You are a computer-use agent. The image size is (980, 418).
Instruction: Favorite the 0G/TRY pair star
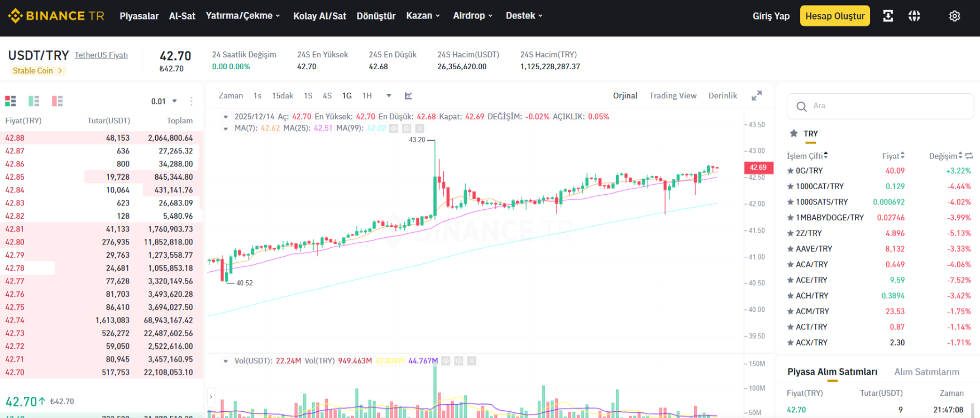coord(790,171)
